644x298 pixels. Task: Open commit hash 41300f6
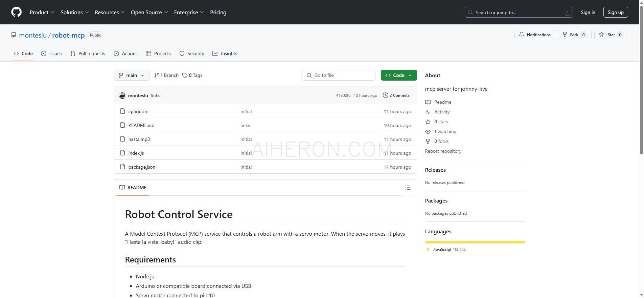point(343,95)
